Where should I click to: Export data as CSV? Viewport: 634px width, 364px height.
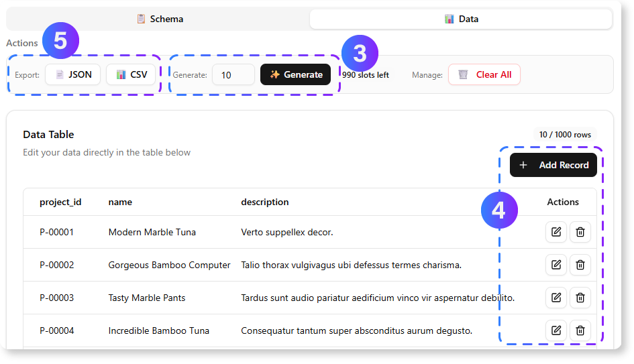click(131, 74)
